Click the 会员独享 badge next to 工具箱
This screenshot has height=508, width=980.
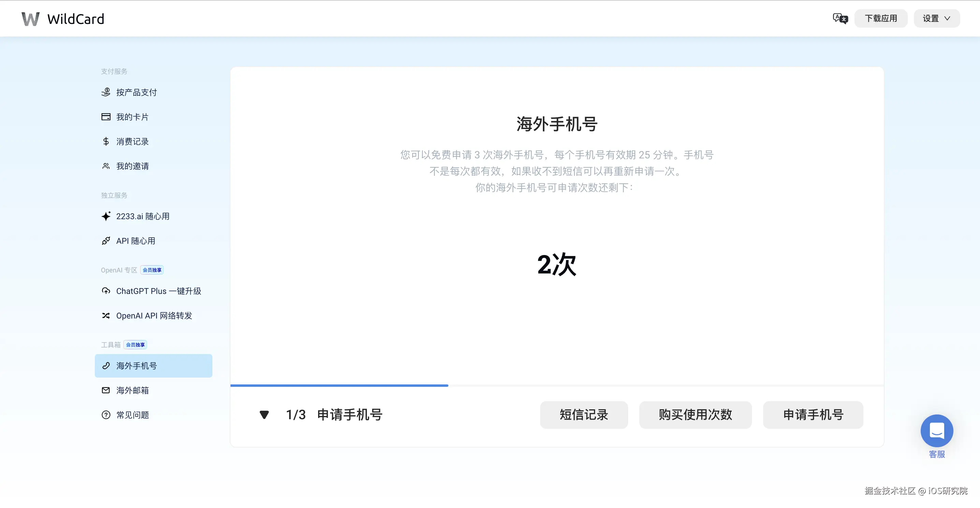coord(135,344)
